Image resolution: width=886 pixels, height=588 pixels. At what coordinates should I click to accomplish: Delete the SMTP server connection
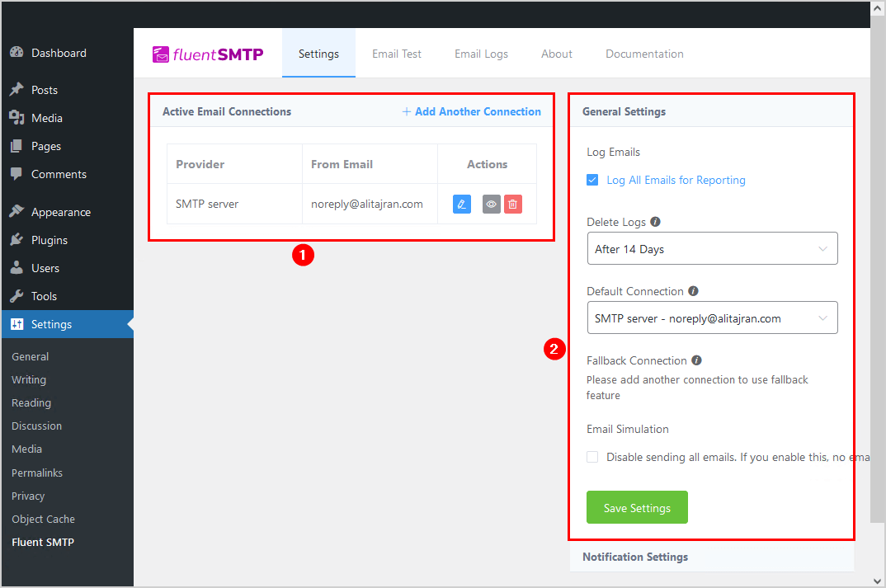coord(512,204)
